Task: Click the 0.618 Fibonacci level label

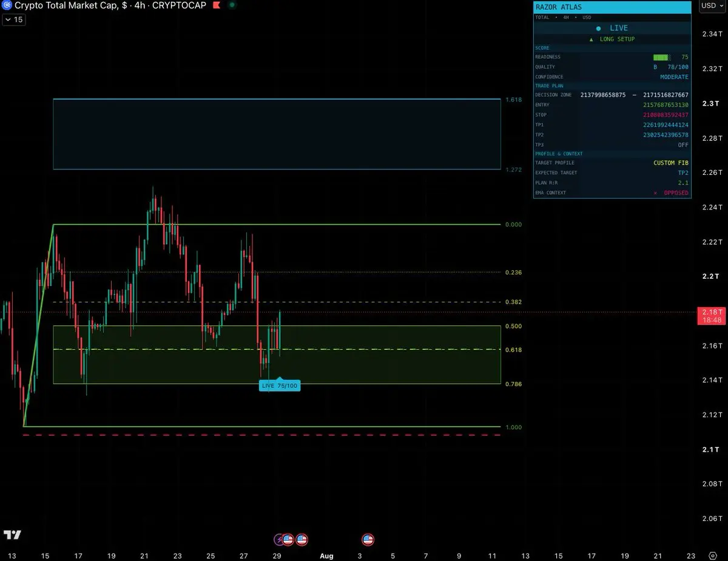Action: pyautogui.click(x=513, y=350)
